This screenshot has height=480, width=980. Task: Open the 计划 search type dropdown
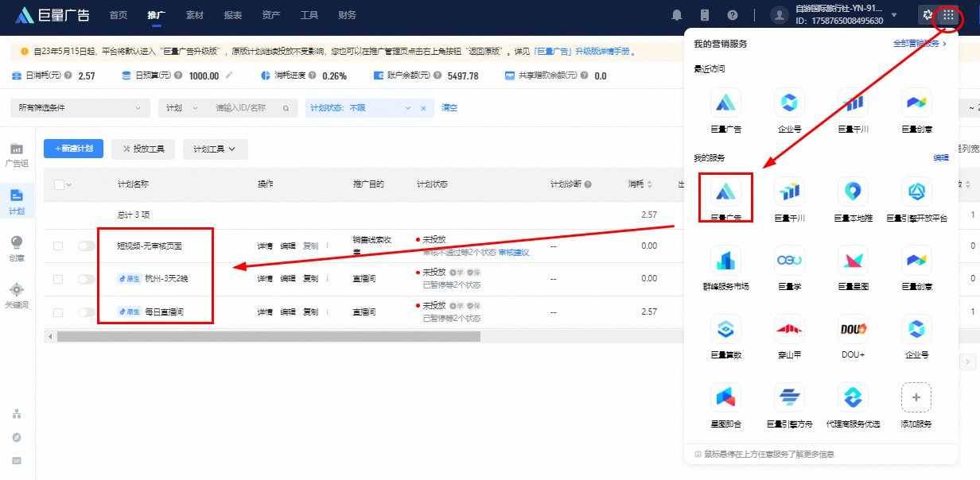point(182,108)
